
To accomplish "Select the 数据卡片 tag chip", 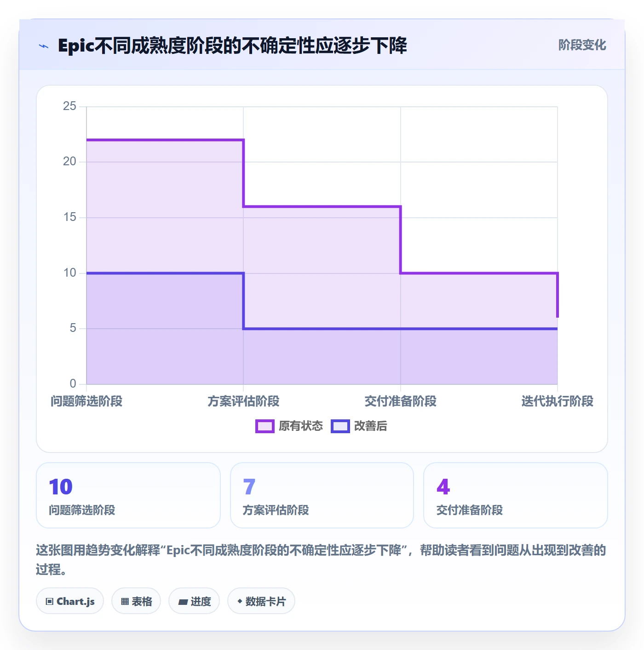I will point(261,601).
